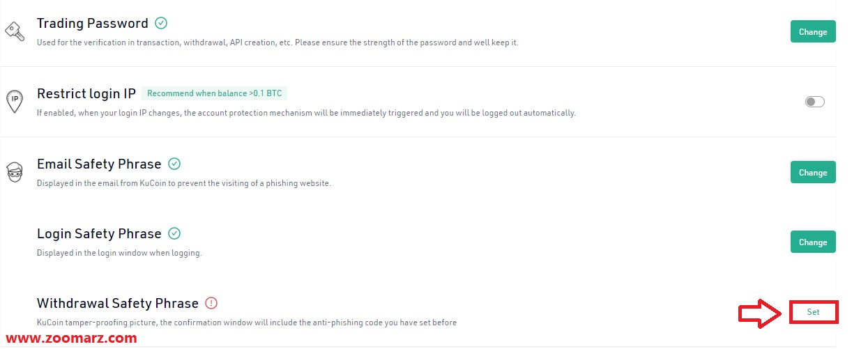868x349 pixels.
Task: Set the Withdrawal Safety Phrase
Action: [x=813, y=312]
